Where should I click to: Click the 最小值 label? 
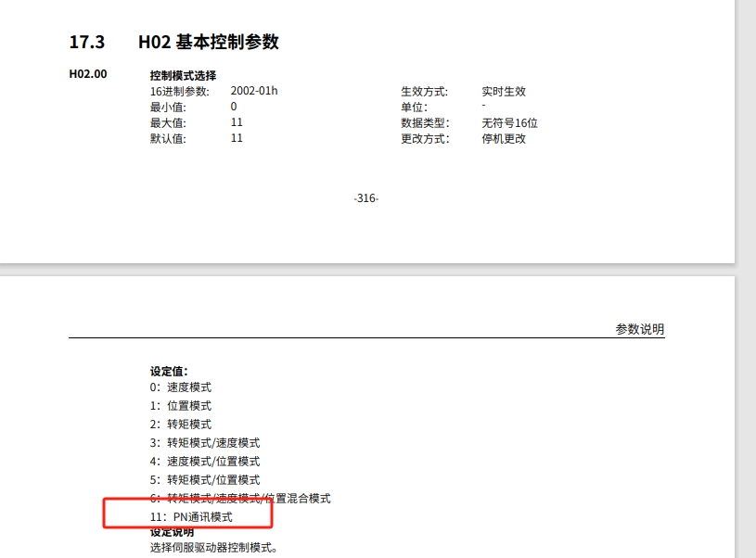click(x=168, y=108)
